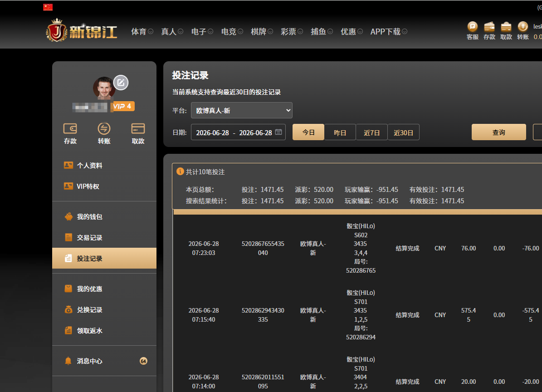Expand the 彩票 lottery nav menu
Viewport: 542px width, 392px height.
292,31
